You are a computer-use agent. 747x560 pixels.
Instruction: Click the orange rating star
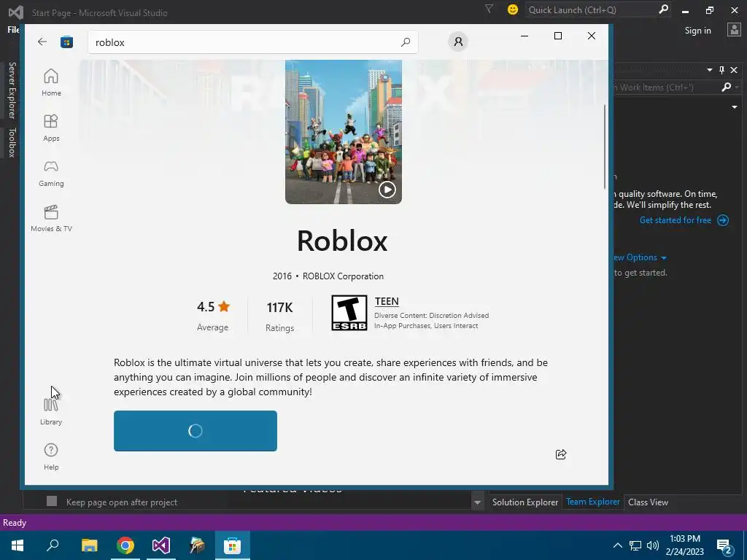pyautogui.click(x=224, y=306)
